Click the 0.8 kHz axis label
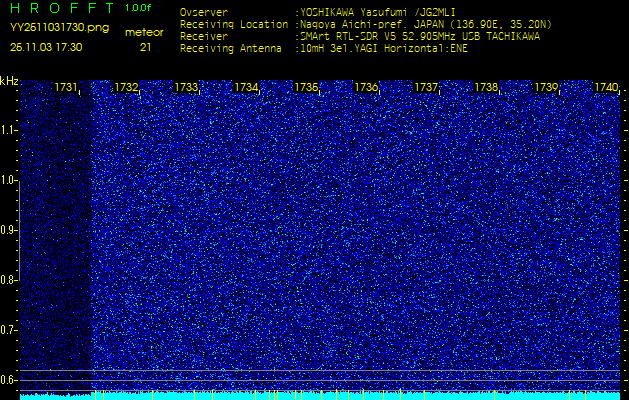Image resolution: width=629 pixels, height=400 pixels. point(9,280)
